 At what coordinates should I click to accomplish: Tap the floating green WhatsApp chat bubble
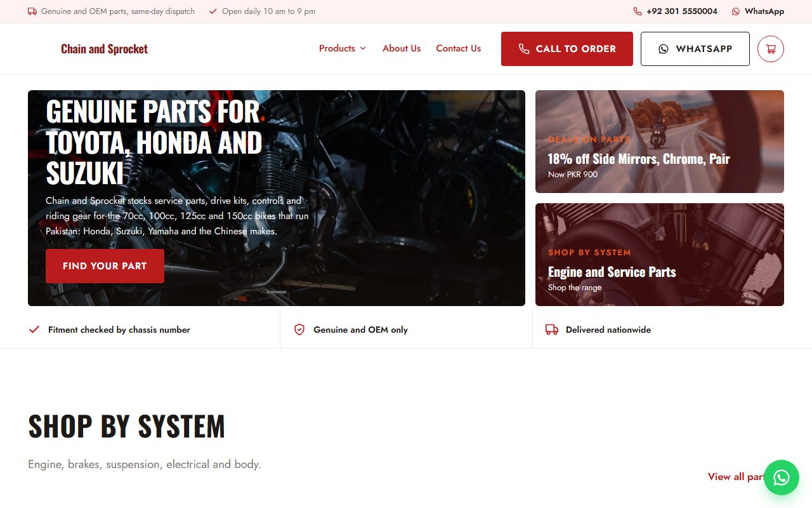(782, 478)
